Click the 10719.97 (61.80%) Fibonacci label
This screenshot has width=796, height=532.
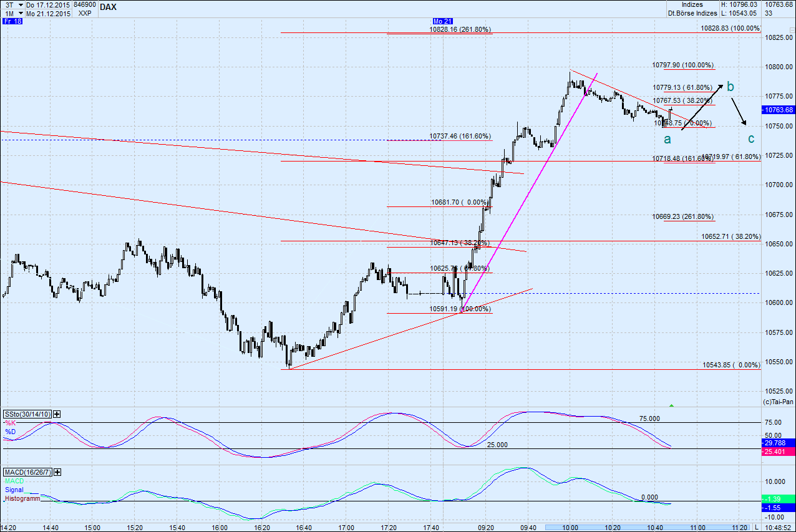tap(732, 157)
